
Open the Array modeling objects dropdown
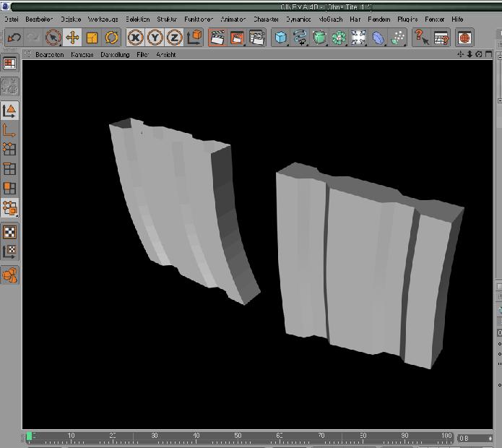(x=339, y=38)
